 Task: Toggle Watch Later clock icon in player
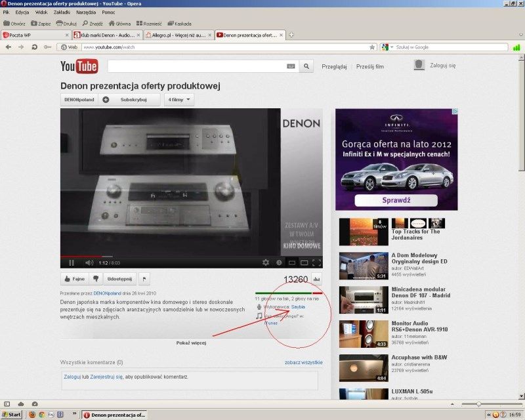(279, 263)
